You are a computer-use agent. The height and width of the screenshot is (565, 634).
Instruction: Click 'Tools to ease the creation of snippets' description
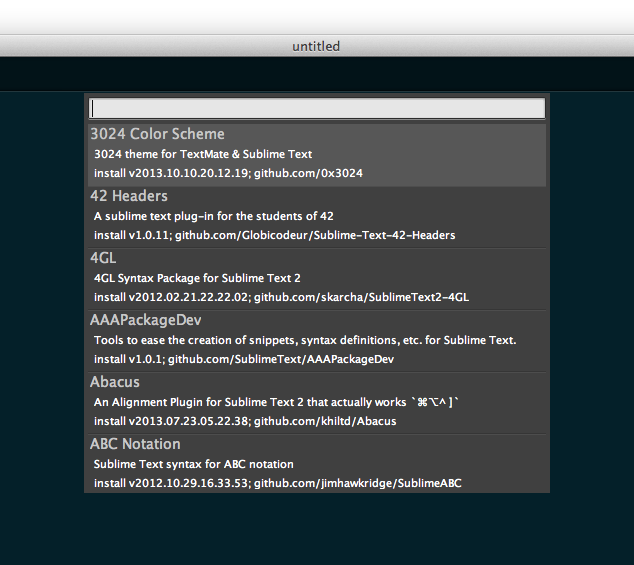(305, 340)
